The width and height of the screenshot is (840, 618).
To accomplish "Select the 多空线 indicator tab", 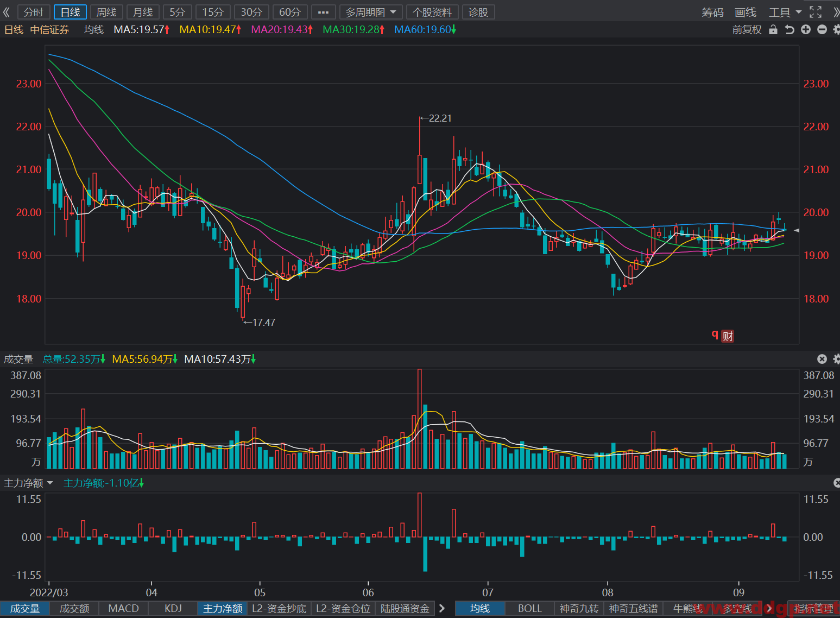I will coord(737,608).
